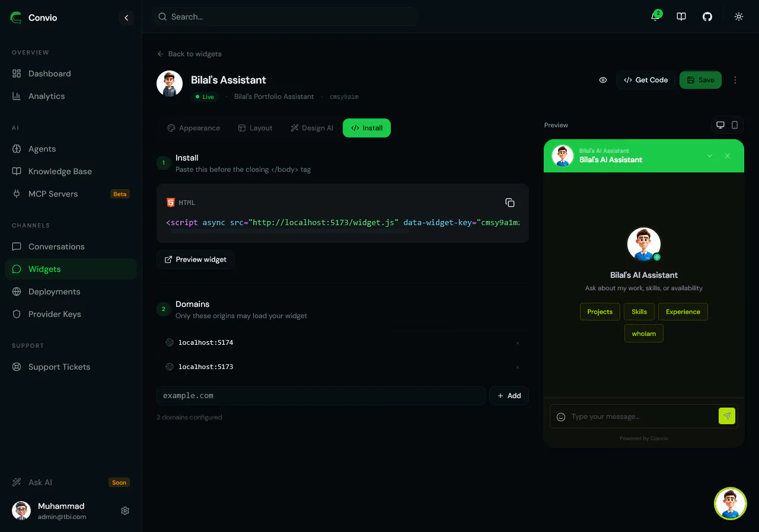759x532 pixels.
Task: Click Preview widget button
Action: [195, 259]
